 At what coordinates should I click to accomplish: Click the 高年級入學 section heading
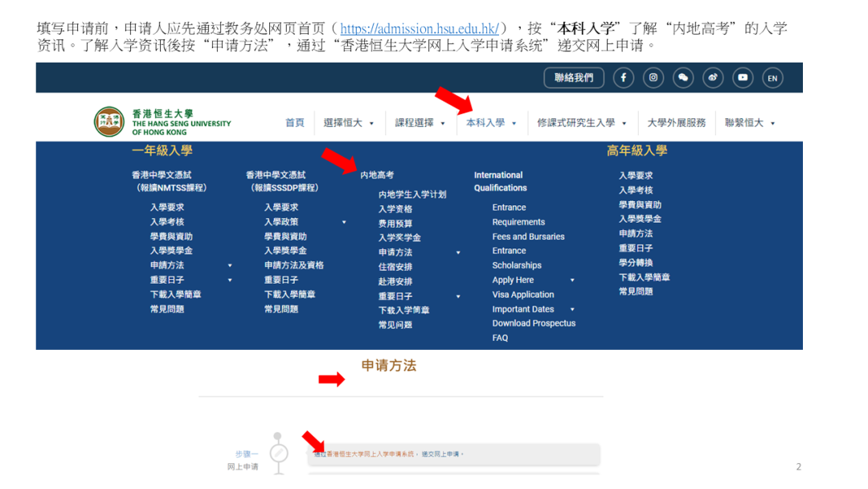(x=637, y=150)
